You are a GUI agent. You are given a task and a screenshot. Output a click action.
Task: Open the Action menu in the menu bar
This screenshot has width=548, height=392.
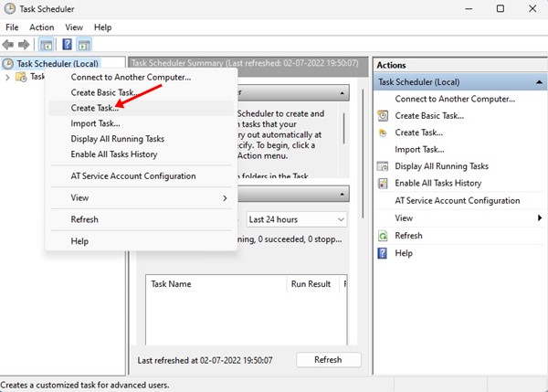coord(41,27)
